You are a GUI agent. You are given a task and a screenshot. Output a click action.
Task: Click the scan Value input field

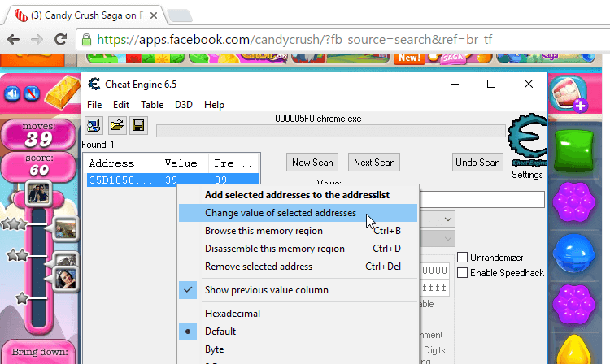tap(482, 199)
